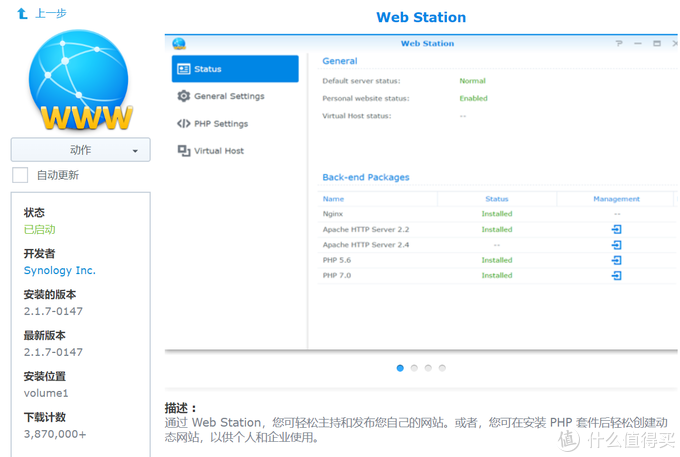This screenshot has width=680, height=457.
Task: Show the second screenshot via carousel dot
Action: click(414, 368)
